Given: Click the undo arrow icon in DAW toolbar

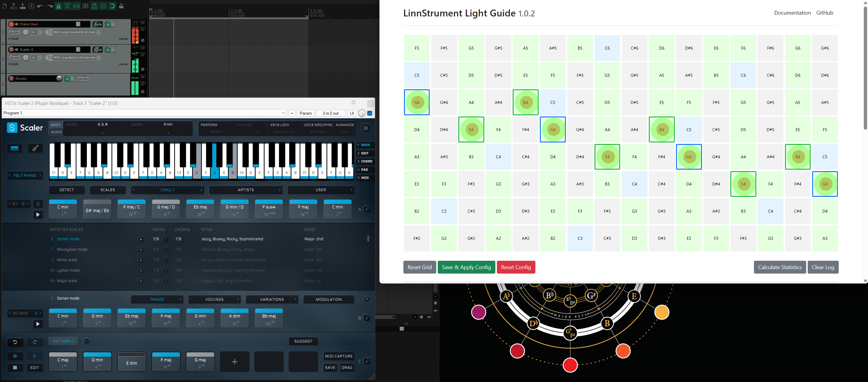Looking at the screenshot, I should [x=40, y=6].
